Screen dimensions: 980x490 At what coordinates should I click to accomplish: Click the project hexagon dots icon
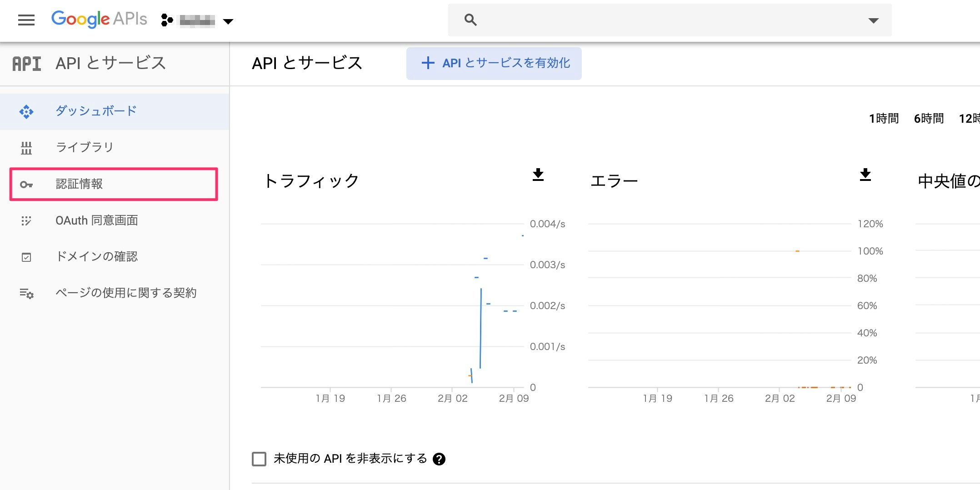pyautogui.click(x=167, y=20)
